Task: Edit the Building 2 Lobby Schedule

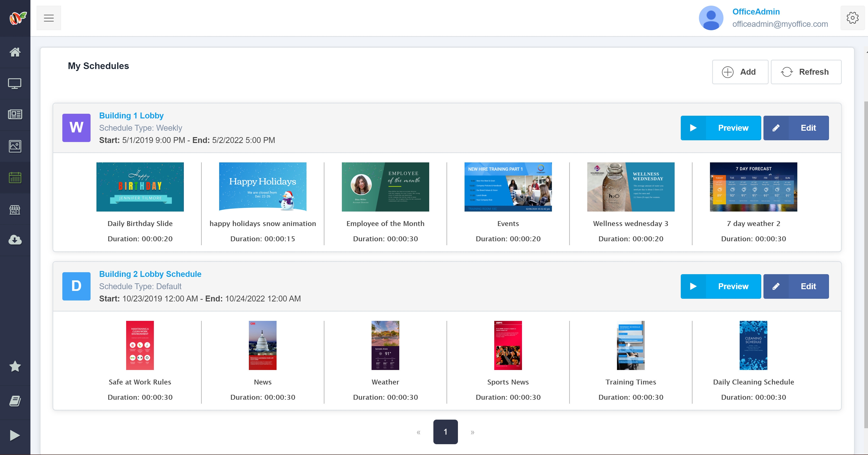Action: (x=796, y=286)
